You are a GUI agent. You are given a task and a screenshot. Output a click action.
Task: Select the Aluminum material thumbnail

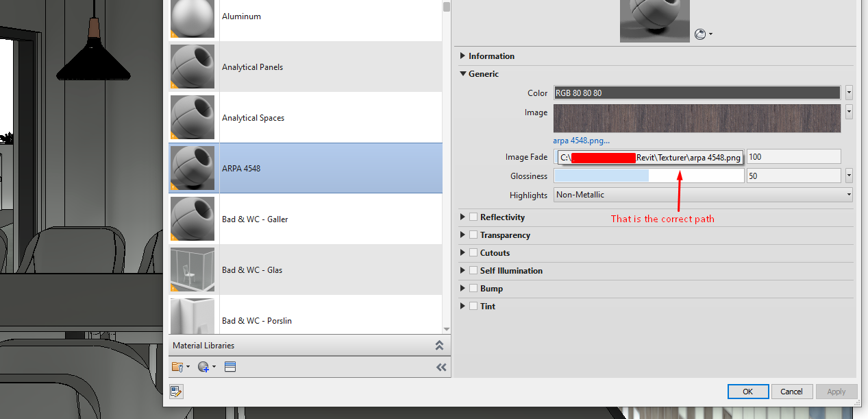pyautogui.click(x=193, y=17)
